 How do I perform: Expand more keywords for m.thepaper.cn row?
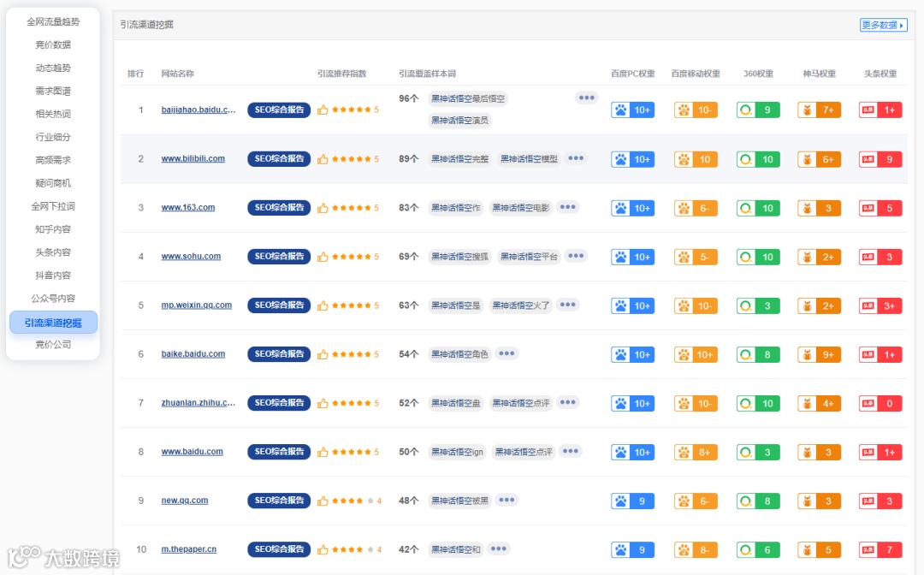click(499, 548)
